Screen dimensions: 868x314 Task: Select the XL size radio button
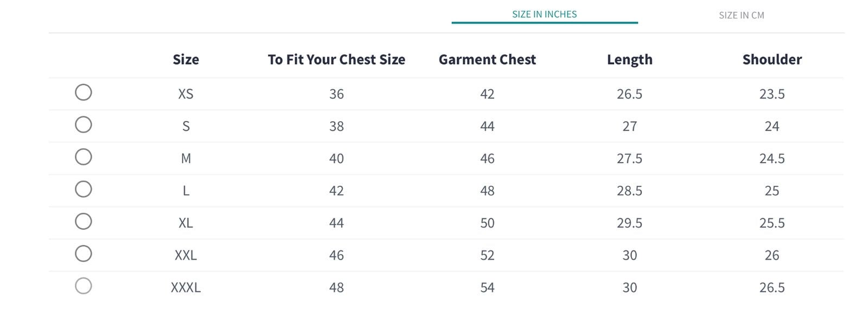pyautogui.click(x=83, y=221)
